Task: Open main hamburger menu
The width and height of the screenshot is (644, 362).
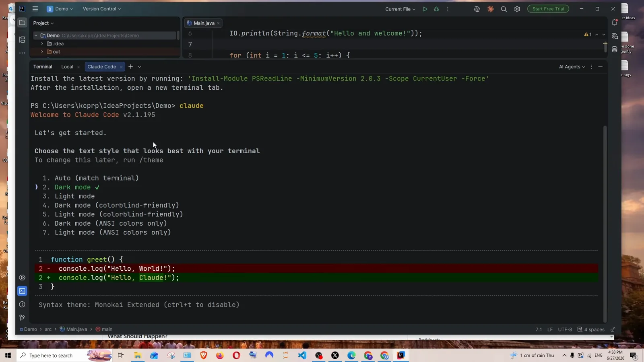Action: (x=35, y=8)
